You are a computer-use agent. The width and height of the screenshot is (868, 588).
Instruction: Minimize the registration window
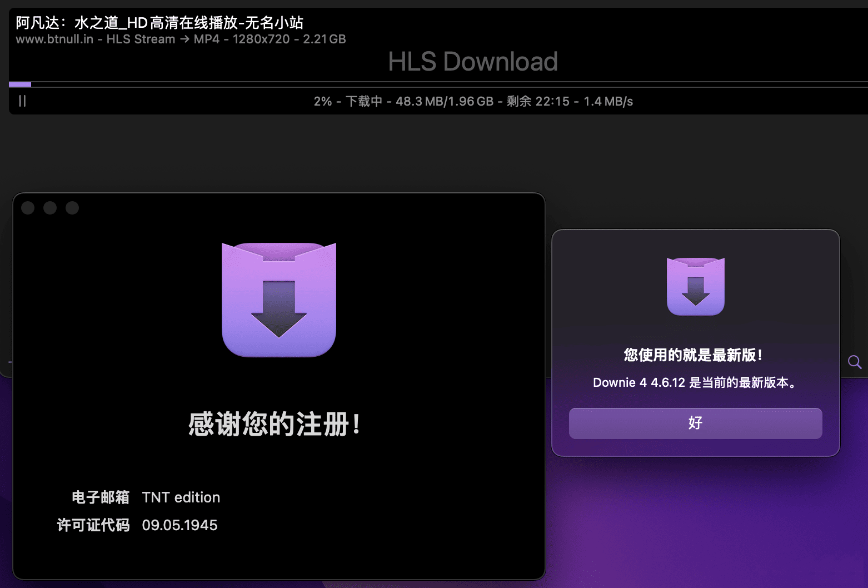pos(50,208)
